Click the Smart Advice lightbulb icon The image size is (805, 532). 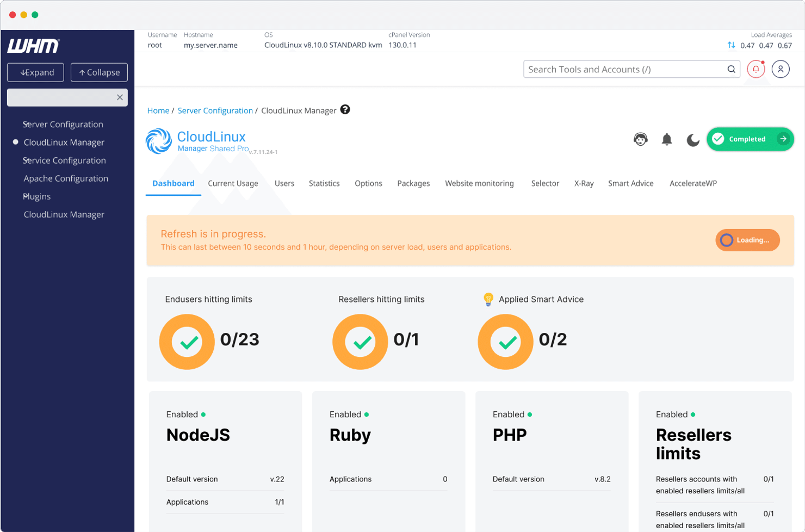488,299
